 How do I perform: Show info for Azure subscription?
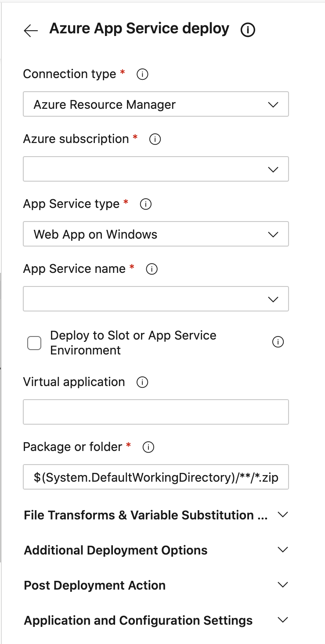coord(155,140)
